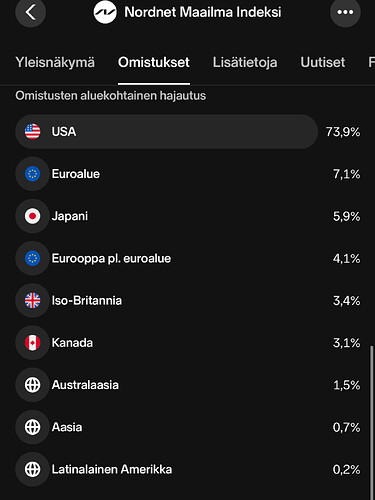Select the USA flag icon
Screen dimensions: 375x500
(33, 132)
